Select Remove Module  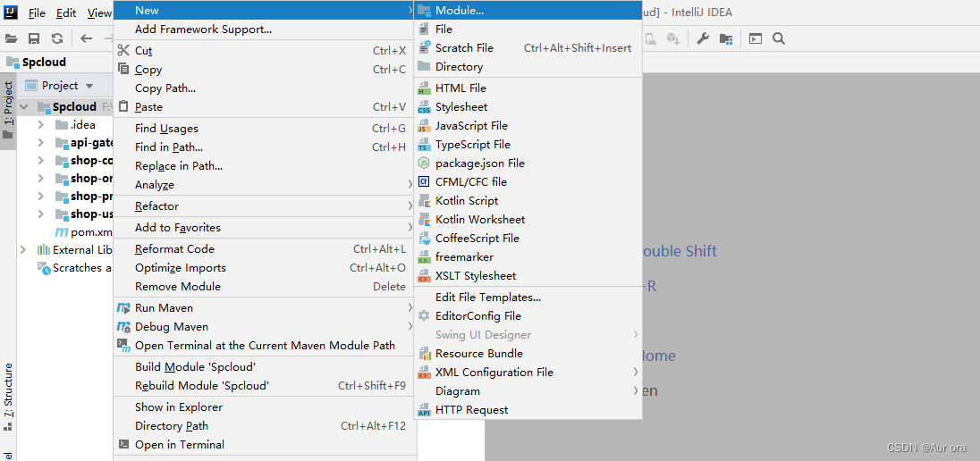[x=265, y=286]
